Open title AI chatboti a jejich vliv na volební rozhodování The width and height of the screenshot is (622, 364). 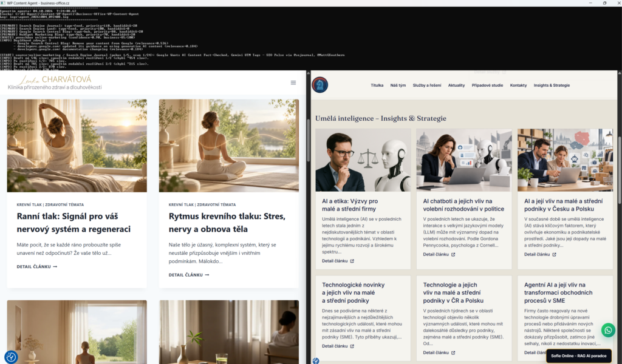463,205
